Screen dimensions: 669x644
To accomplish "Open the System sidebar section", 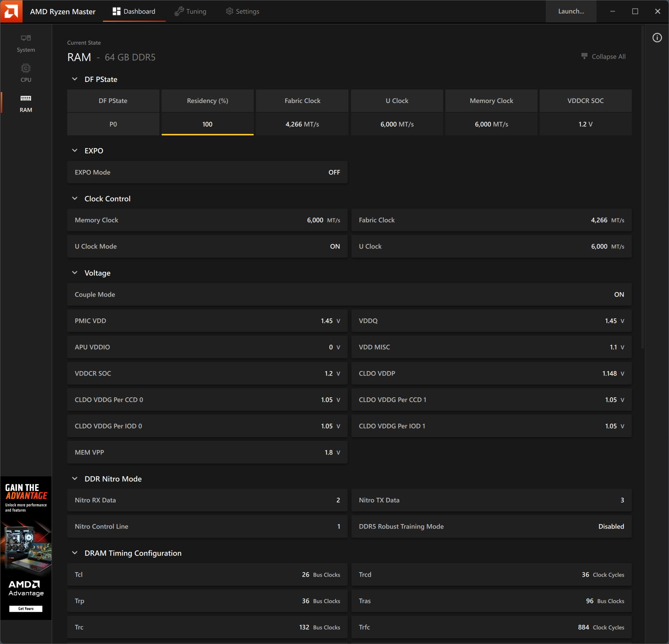I will [x=26, y=44].
